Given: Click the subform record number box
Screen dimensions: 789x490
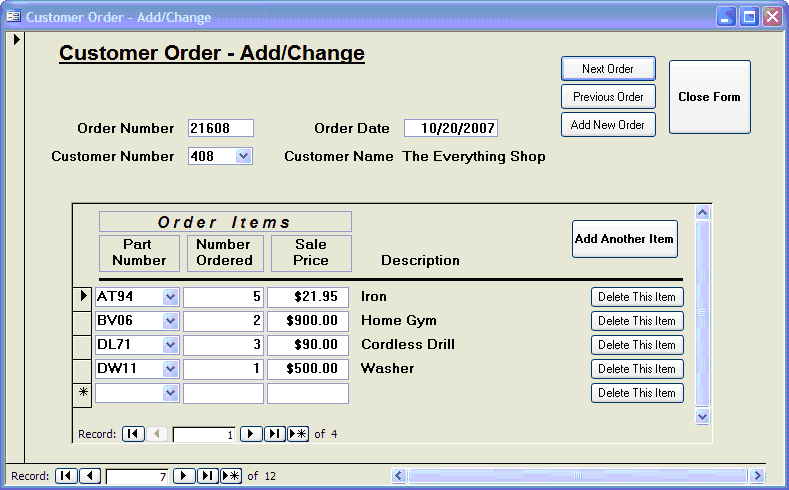Looking at the screenshot, I should (204, 434).
